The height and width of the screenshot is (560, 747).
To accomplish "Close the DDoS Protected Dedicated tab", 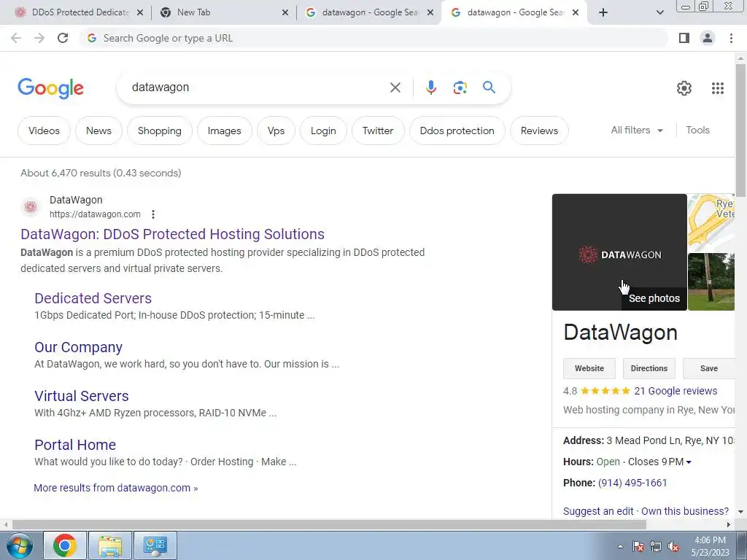I will [140, 12].
